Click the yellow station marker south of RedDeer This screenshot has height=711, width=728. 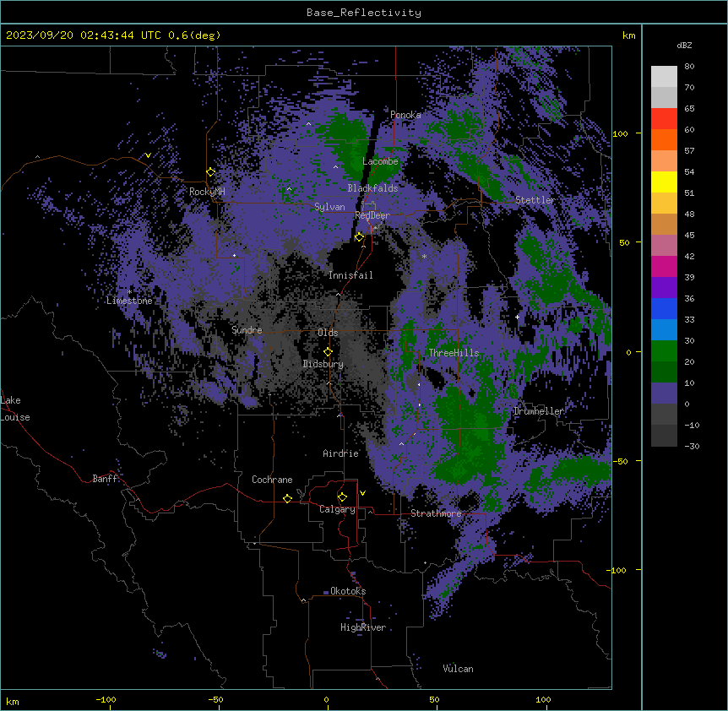(359, 237)
